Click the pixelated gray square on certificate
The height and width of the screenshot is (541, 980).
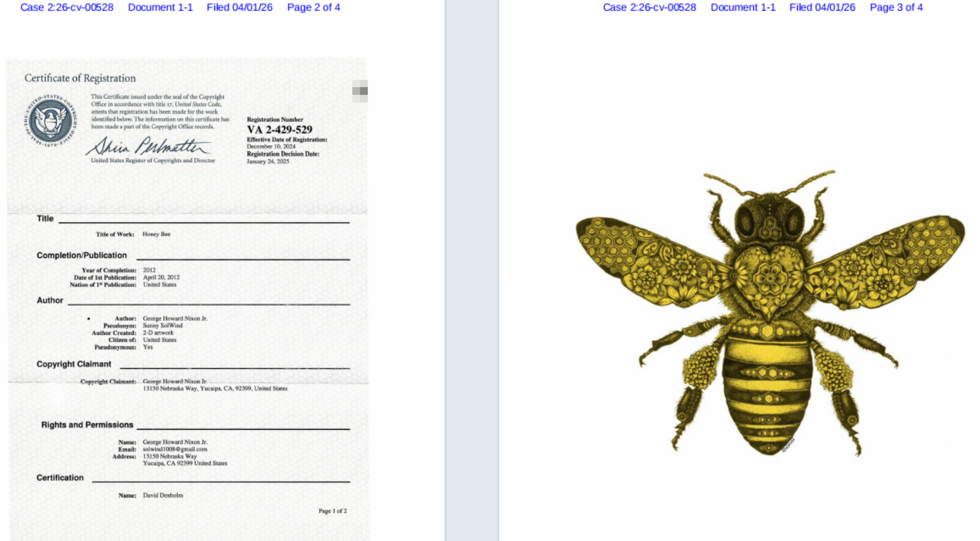[360, 91]
